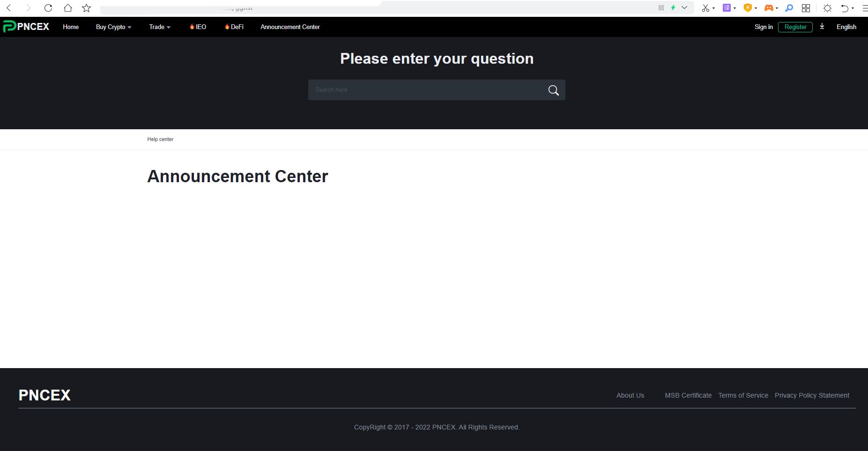The height and width of the screenshot is (451, 868).
Task: Open the IEO menu item
Action: [198, 27]
